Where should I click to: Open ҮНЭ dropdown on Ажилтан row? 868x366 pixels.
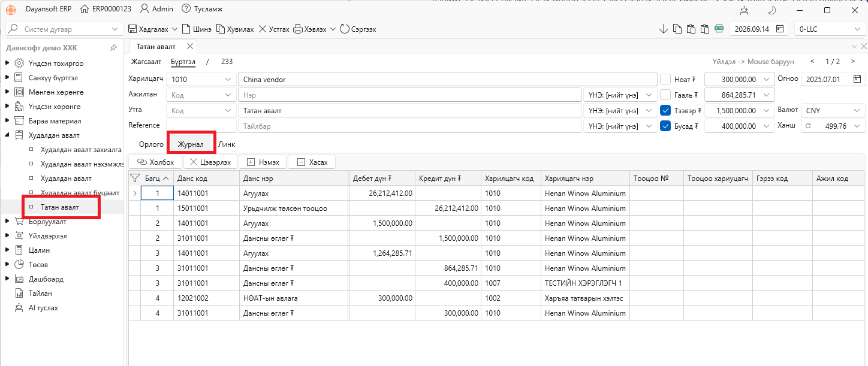click(x=649, y=95)
